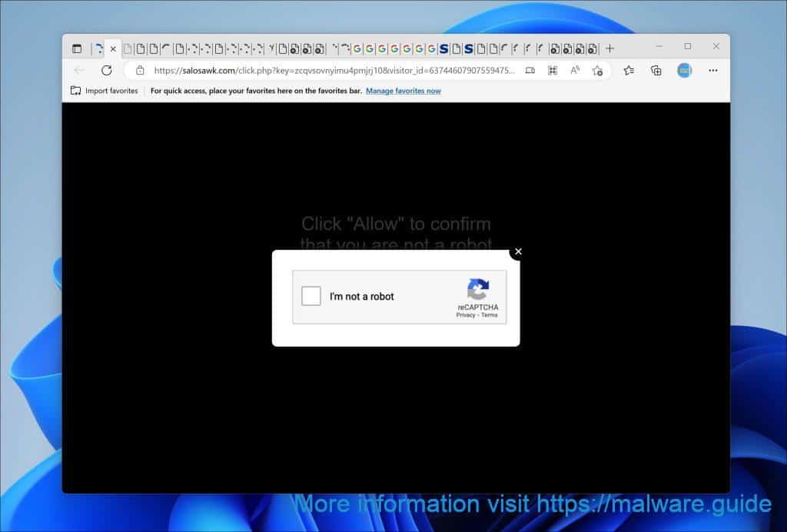Open Settings and more ellipsis menu
This screenshot has width=787, height=532.
[712, 70]
